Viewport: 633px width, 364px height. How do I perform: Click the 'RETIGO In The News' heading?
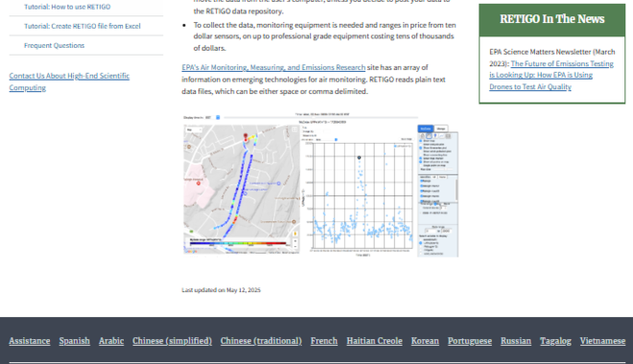(x=551, y=19)
